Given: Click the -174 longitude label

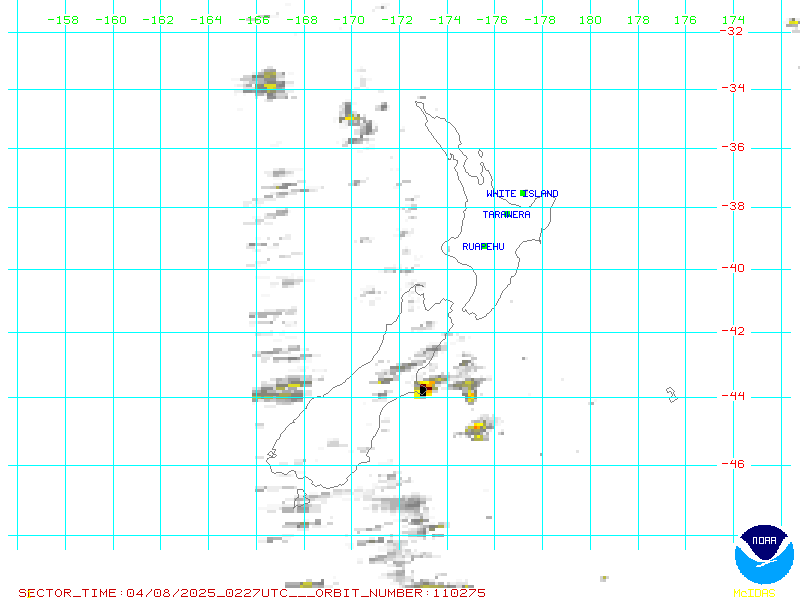Looking at the screenshot, I should point(445,20).
